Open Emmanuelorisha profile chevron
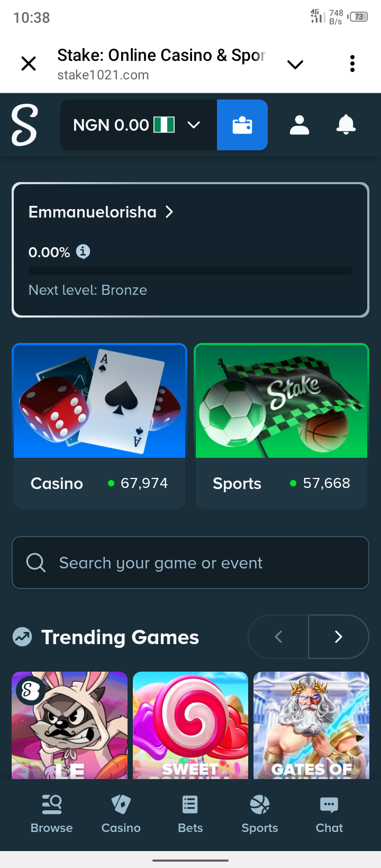Viewport: 381px width, 868px height. tap(169, 212)
